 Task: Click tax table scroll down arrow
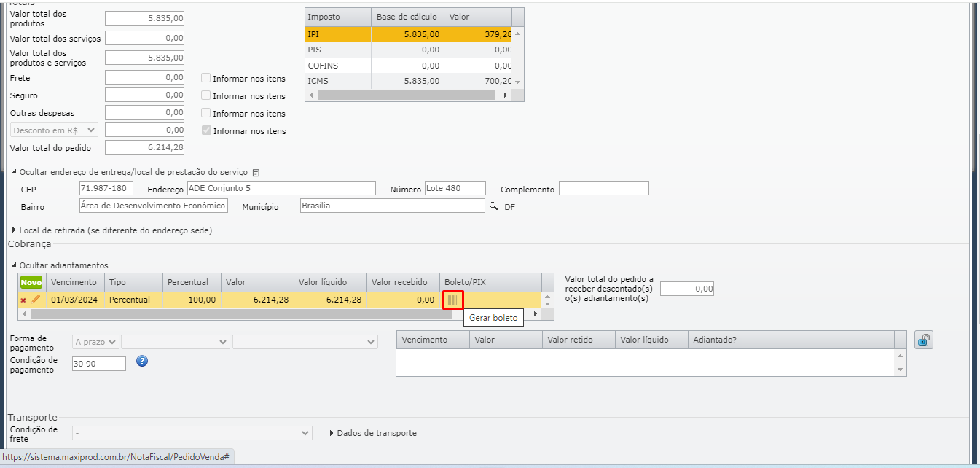[x=518, y=82]
